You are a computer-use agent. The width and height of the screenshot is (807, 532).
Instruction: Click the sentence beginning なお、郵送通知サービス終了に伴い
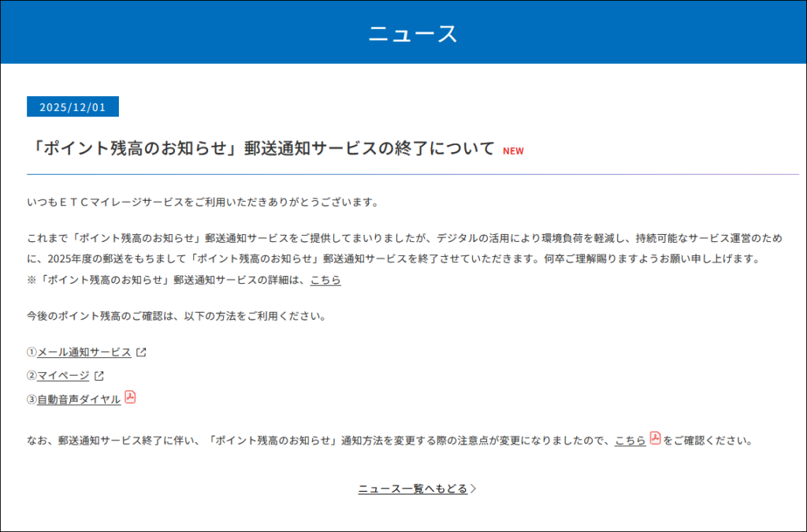coord(315,441)
